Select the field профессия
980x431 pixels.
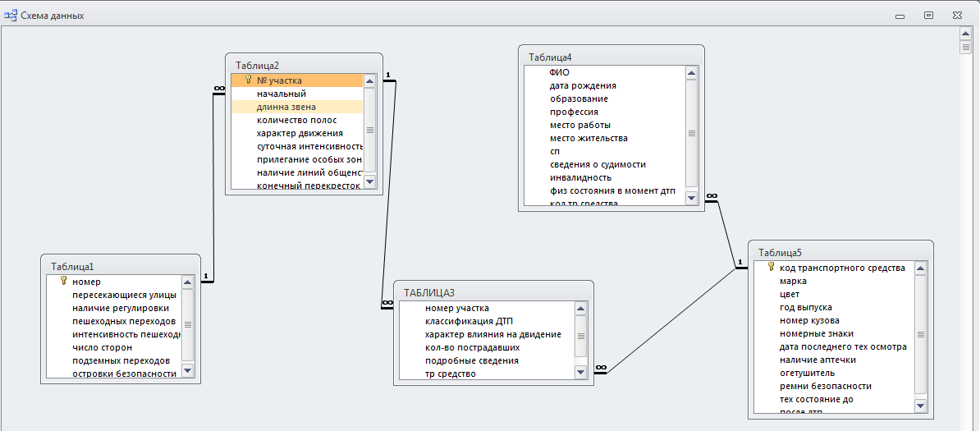click(605, 112)
